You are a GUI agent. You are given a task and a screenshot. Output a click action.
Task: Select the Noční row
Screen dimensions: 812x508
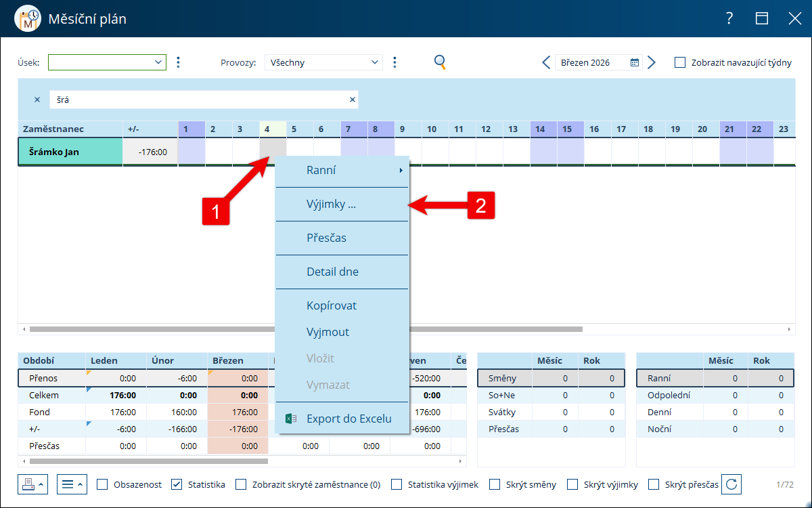point(715,429)
